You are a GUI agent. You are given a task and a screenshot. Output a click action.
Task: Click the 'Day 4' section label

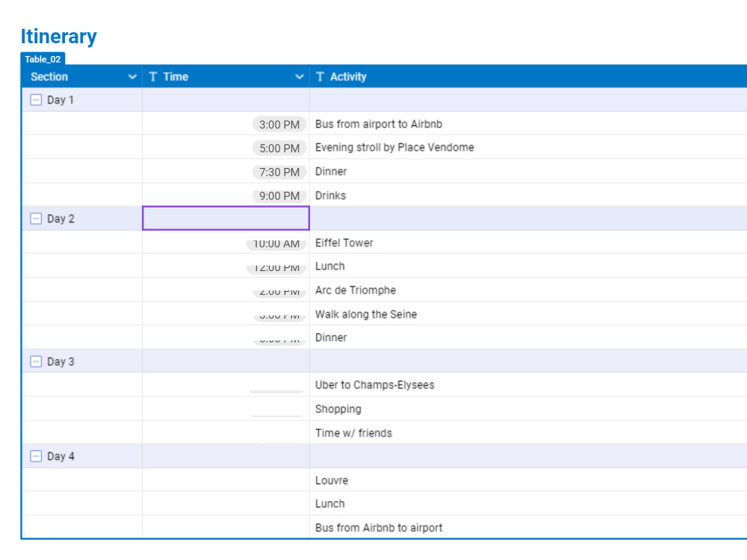coord(61,456)
